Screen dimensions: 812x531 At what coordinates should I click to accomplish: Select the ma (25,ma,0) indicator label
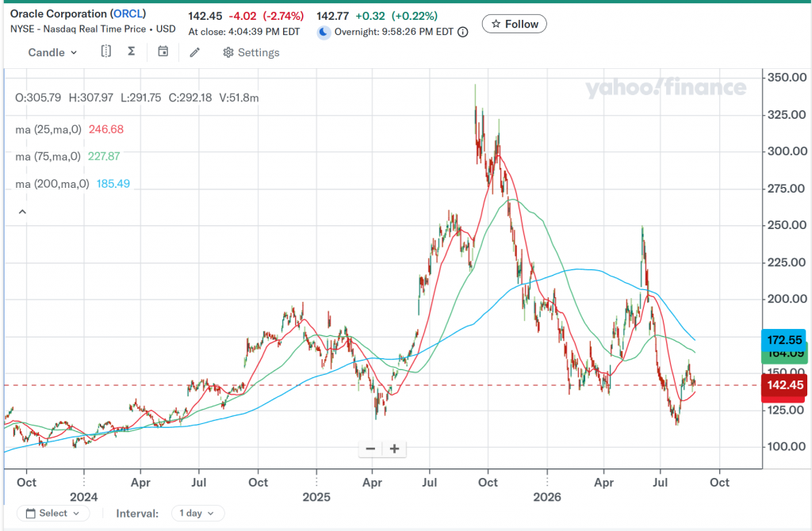(x=48, y=129)
